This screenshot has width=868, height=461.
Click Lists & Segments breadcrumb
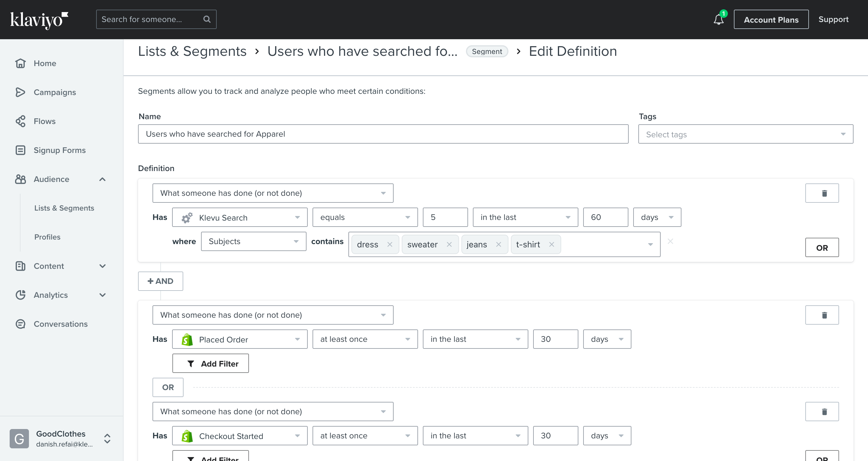pos(192,51)
